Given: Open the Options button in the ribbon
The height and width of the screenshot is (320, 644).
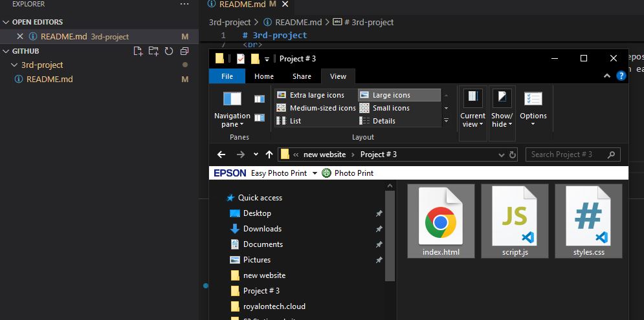Looking at the screenshot, I should pos(533,109).
